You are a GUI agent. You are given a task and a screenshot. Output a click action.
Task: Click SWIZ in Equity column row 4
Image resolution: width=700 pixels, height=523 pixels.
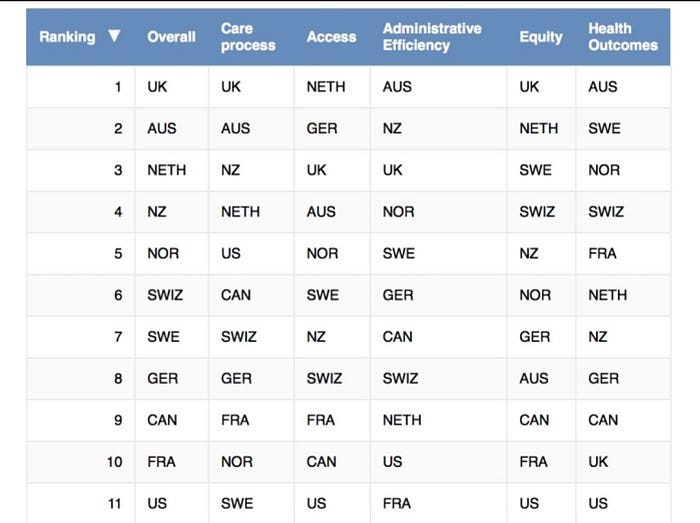click(537, 212)
